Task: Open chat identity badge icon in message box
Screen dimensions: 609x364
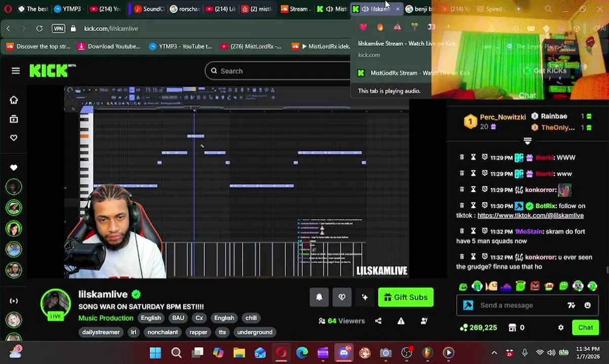Action: [468, 305]
